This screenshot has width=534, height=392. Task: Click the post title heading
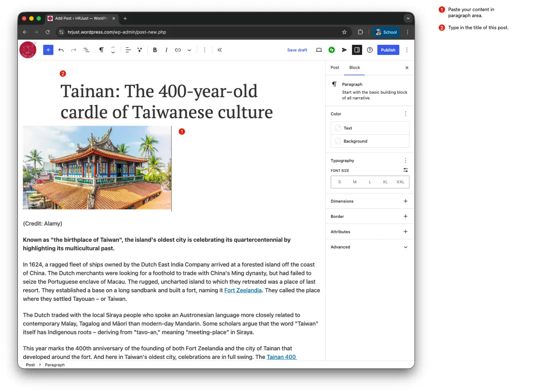(x=167, y=101)
